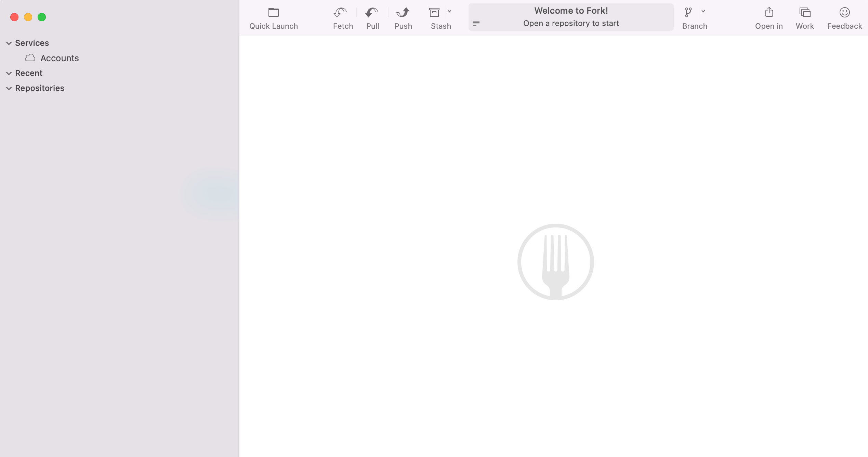Click the Accounts cloud icon

[x=30, y=58]
